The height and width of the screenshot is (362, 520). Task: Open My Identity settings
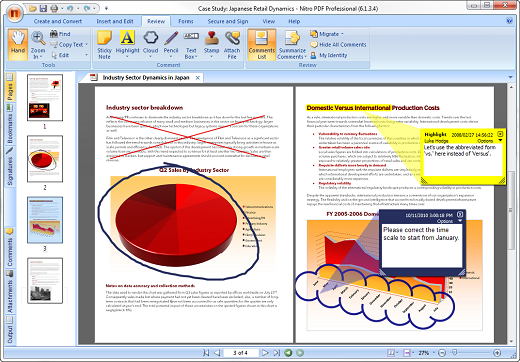329,55
